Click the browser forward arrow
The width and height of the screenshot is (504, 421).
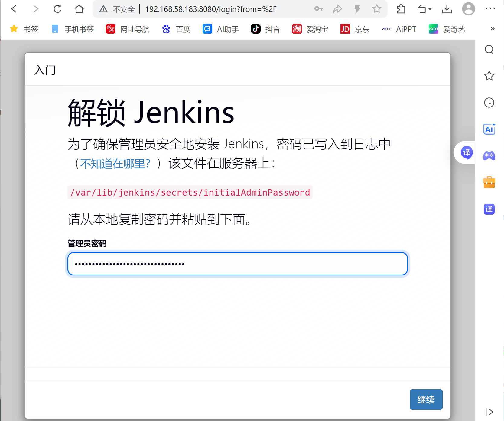(36, 9)
